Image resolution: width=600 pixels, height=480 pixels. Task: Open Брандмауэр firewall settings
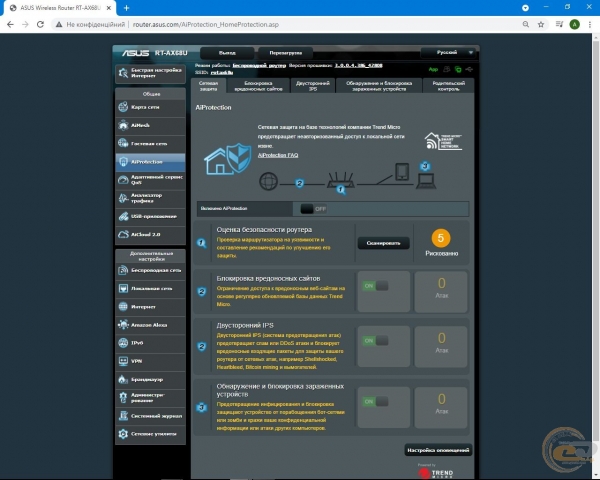pos(150,379)
